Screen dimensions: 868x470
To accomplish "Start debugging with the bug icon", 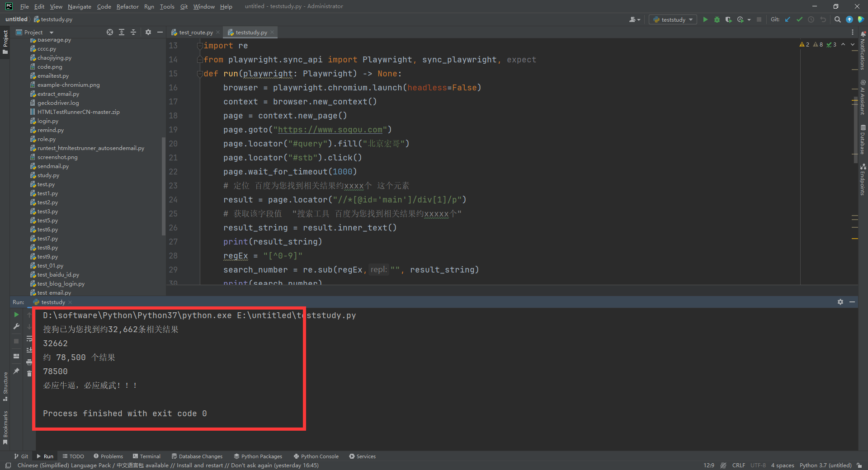I will 717,19.
